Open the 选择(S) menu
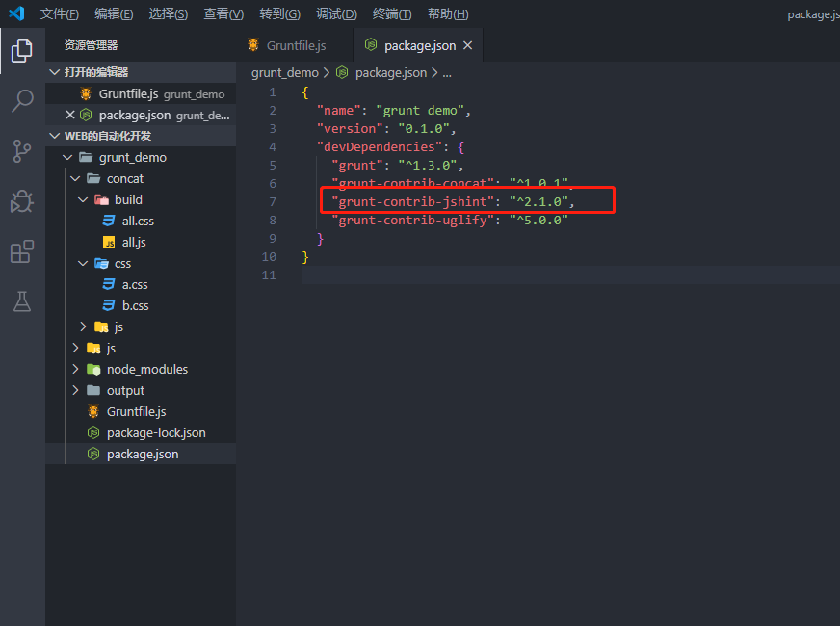This screenshot has width=840, height=626. click(x=169, y=13)
